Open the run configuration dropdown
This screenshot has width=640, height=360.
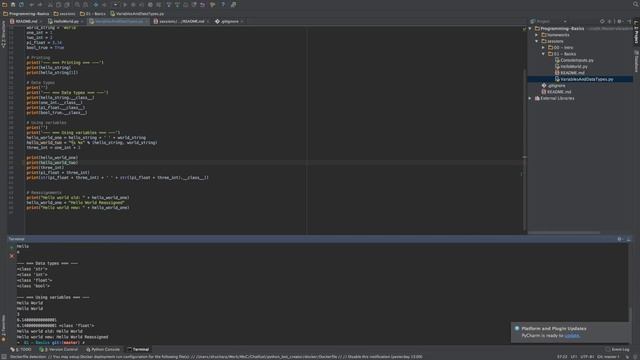[x=116, y=4]
